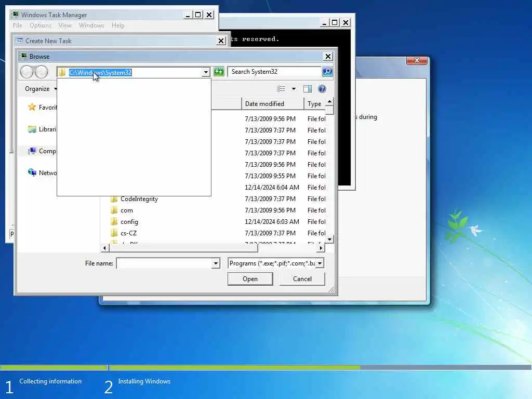The image size is (532, 399).
Task: Open Task Manager File menu
Action: tap(17, 25)
